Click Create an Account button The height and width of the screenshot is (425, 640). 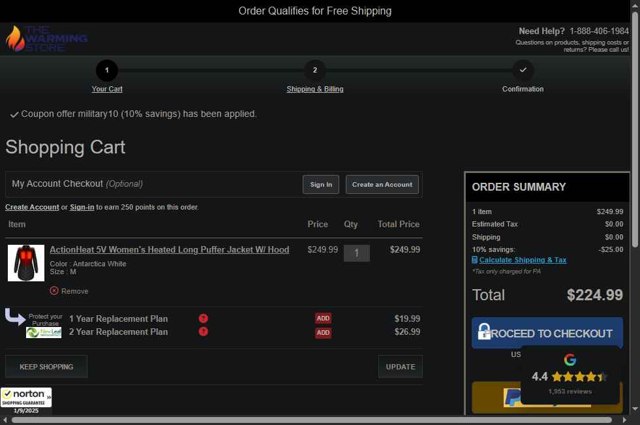(x=382, y=185)
